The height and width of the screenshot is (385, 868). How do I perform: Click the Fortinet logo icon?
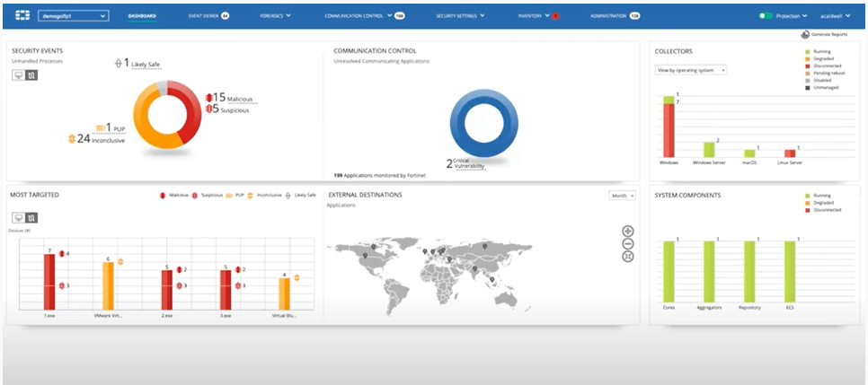[22, 15]
